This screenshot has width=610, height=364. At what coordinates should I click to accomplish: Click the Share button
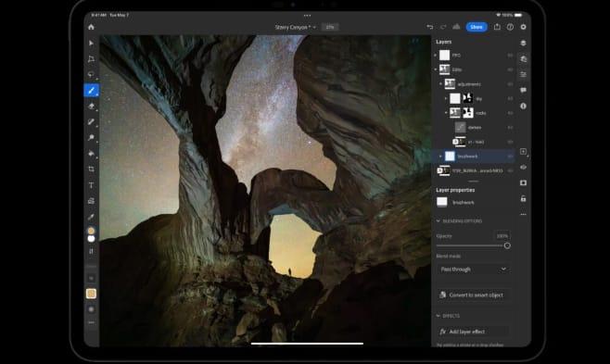pyautogui.click(x=477, y=27)
